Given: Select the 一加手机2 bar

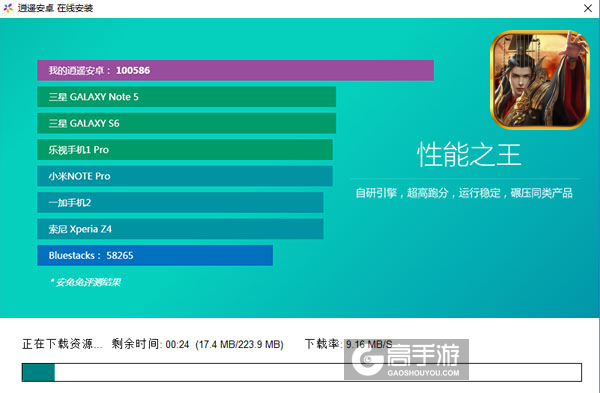Looking at the screenshot, I should [x=180, y=202].
